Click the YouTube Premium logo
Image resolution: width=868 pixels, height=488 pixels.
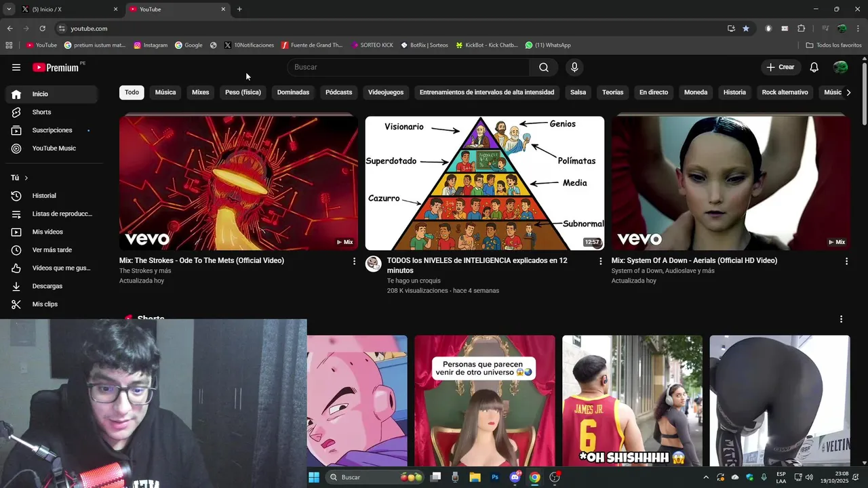56,67
